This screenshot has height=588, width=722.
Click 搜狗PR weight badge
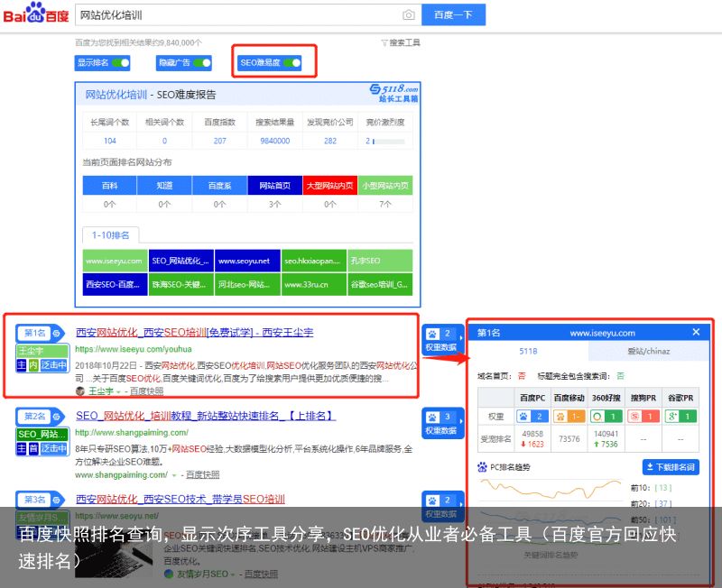[x=643, y=417]
